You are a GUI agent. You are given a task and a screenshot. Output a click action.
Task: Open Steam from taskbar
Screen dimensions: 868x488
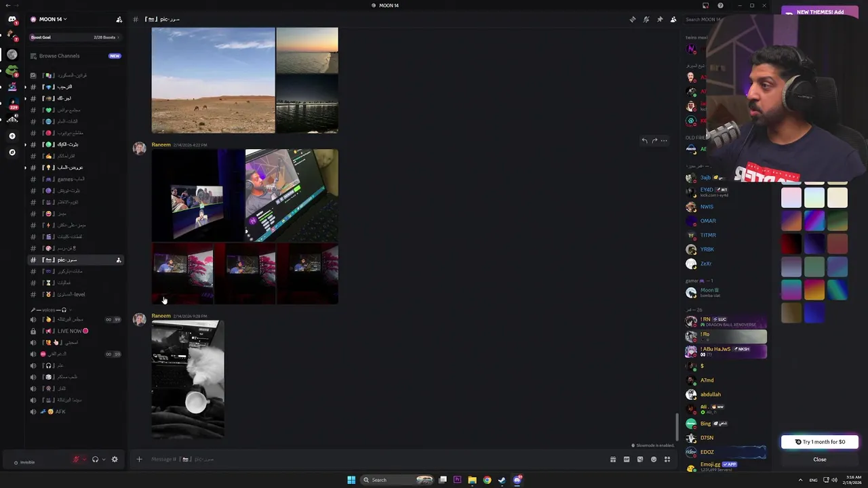coord(502,480)
